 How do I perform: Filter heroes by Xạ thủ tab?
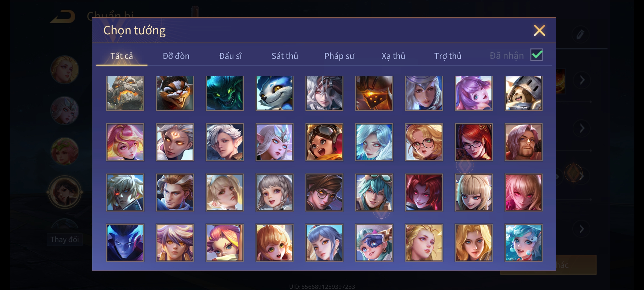point(393,56)
